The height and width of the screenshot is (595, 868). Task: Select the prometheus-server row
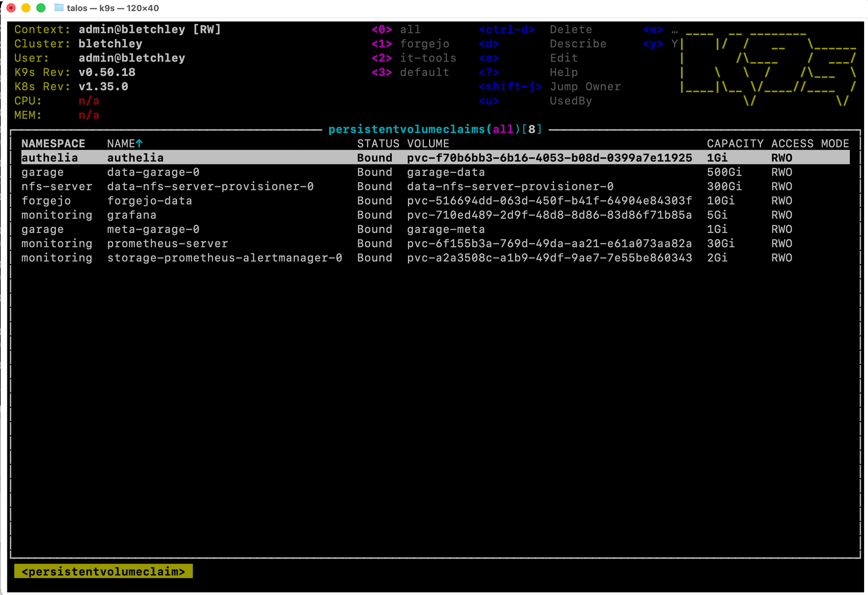click(x=435, y=244)
